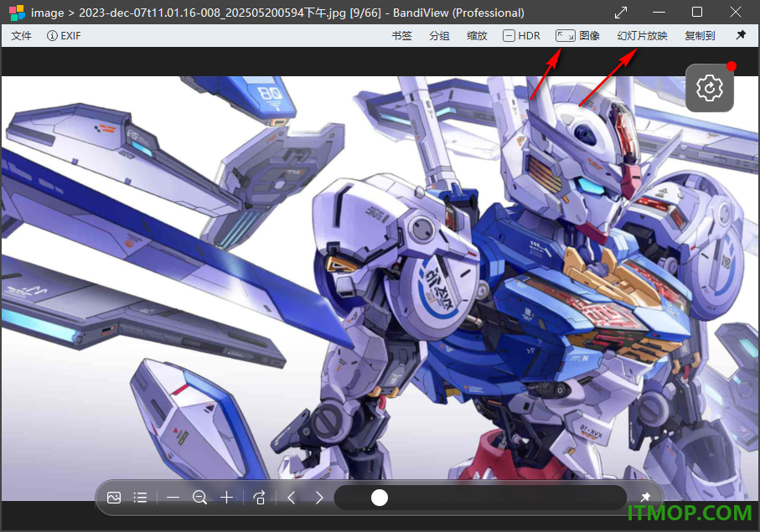Pin the bottom toolbar
This screenshot has height=532, width=760.
click(645, 497)
